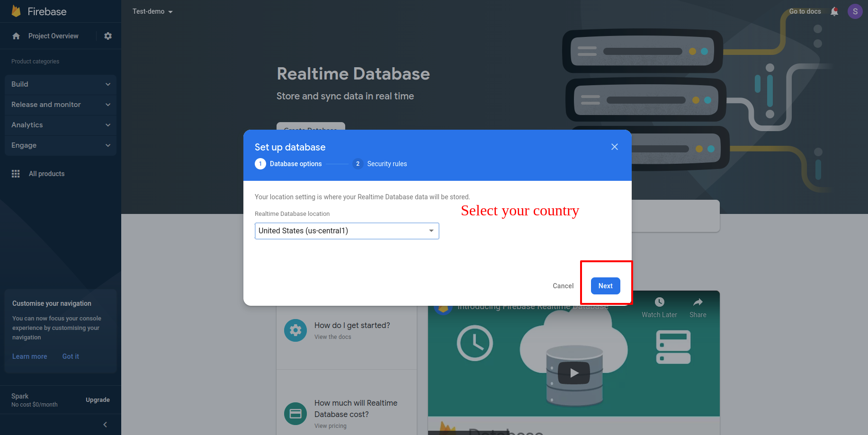868x435 pixels.
Task: Expand the Release and monitor category
Action: click(61, 105)
